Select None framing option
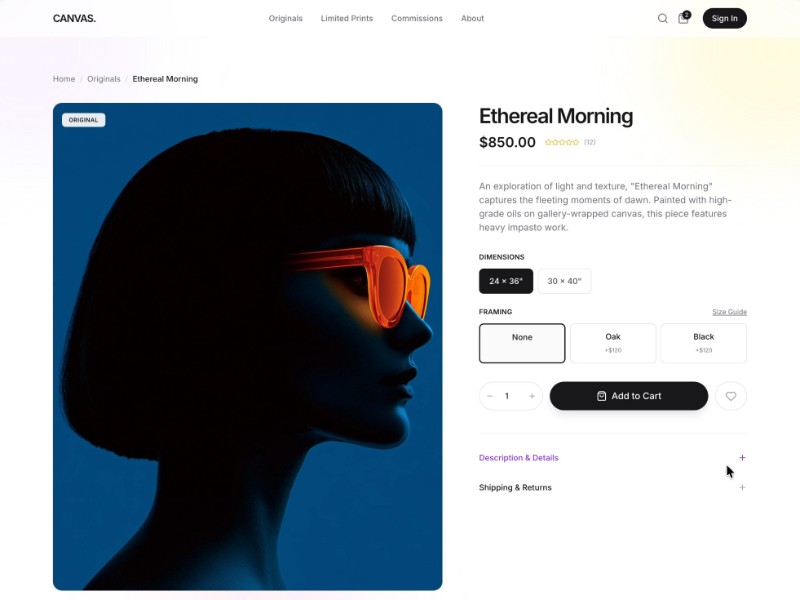The image size is (800, 600). 522,343
